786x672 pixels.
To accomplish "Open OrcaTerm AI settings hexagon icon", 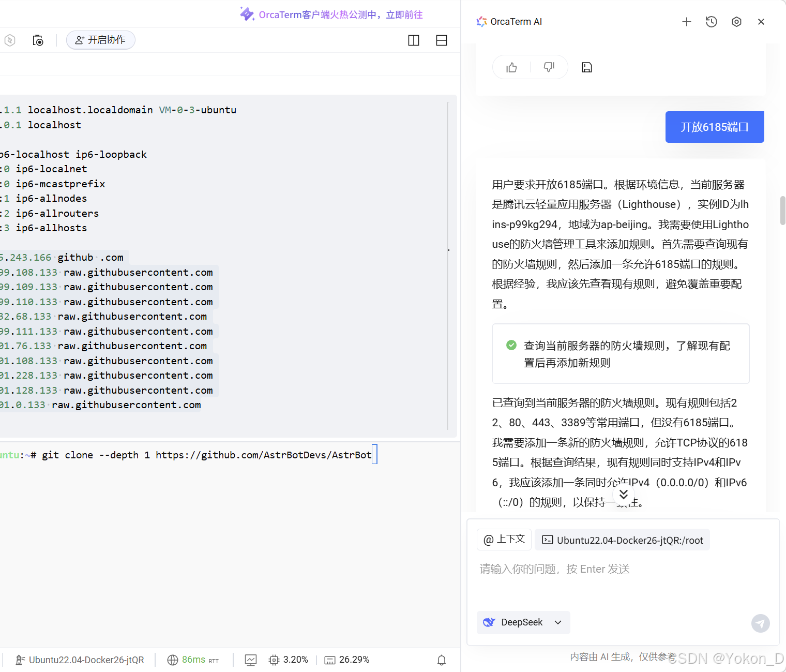I will click(x=736, y=22).
